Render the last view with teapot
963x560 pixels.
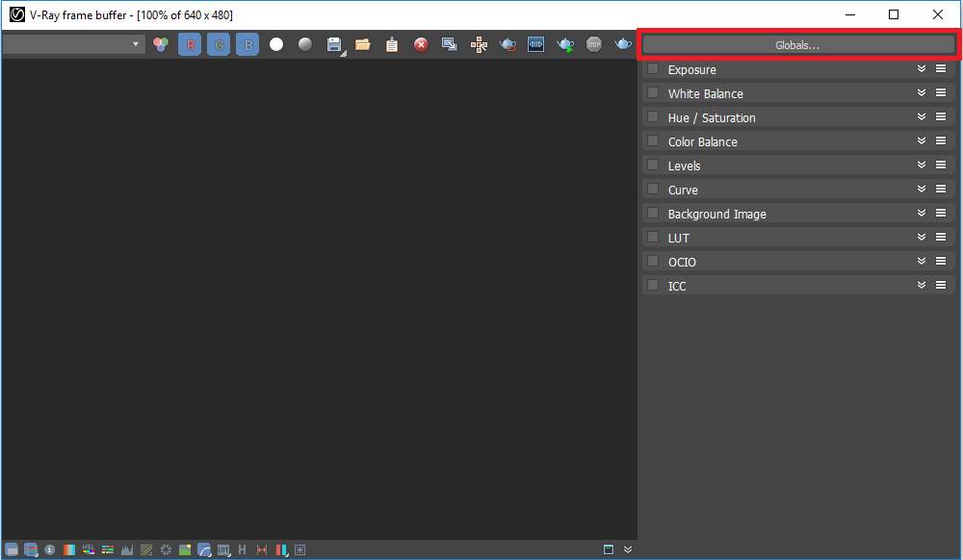(x=623, y=45)
